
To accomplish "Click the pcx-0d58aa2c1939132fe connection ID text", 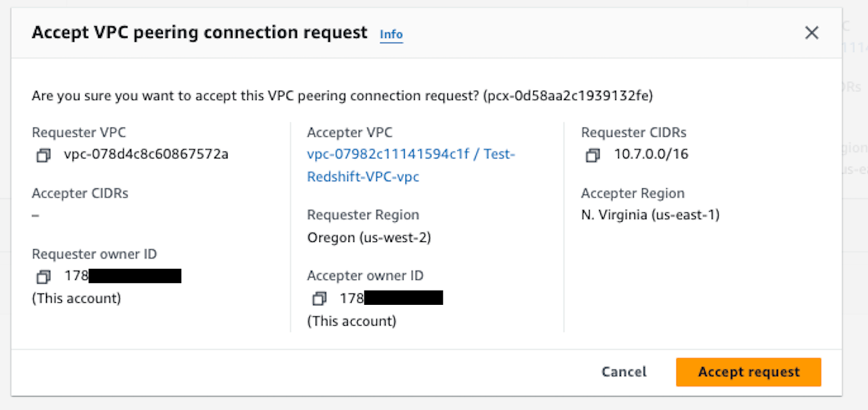I will click(x=568, y=96).
